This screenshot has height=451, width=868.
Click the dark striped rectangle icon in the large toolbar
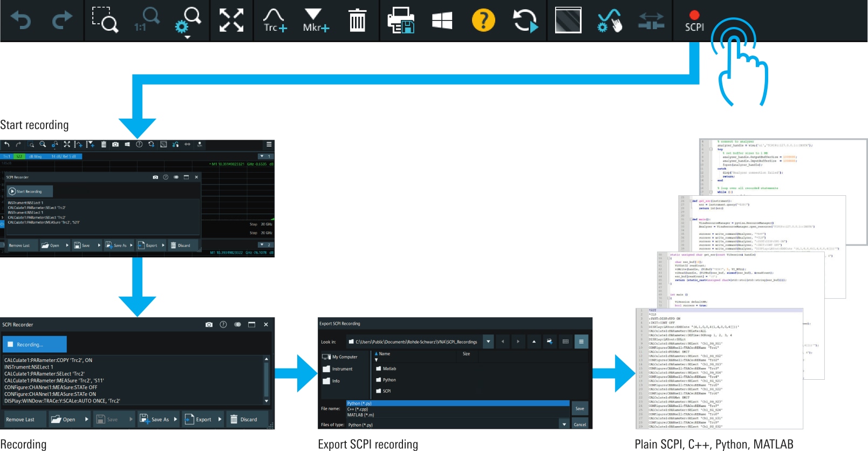point(568,20)
